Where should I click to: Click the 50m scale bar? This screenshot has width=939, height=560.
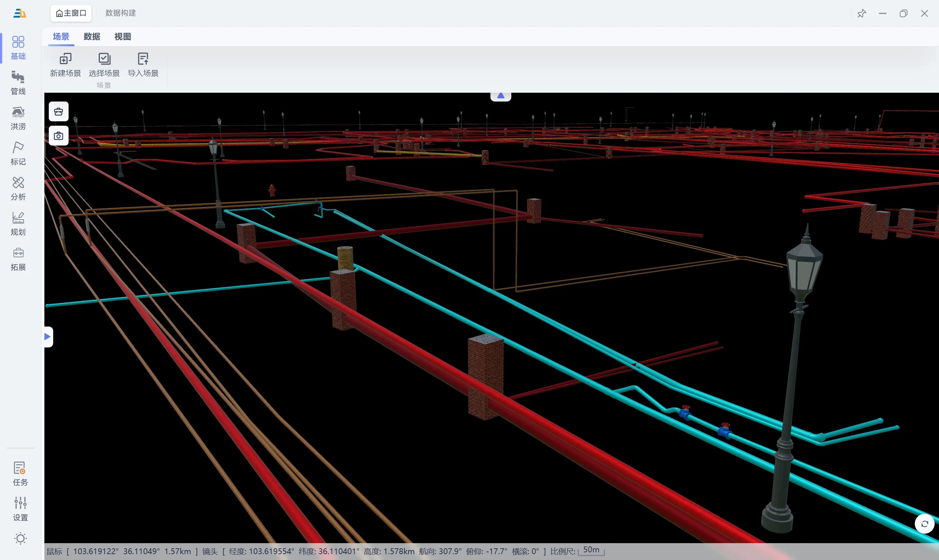tap(591, 551)
